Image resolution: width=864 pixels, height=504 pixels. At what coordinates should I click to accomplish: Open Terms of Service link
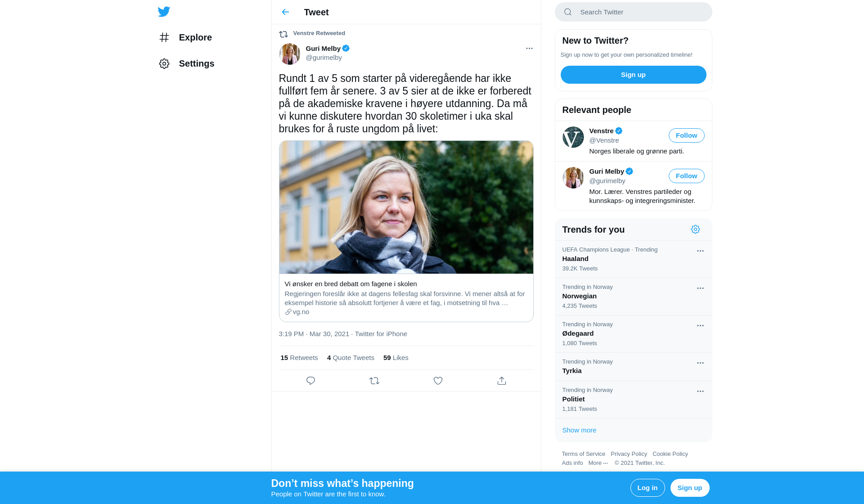pyautogui.click(x=583, y=454)
